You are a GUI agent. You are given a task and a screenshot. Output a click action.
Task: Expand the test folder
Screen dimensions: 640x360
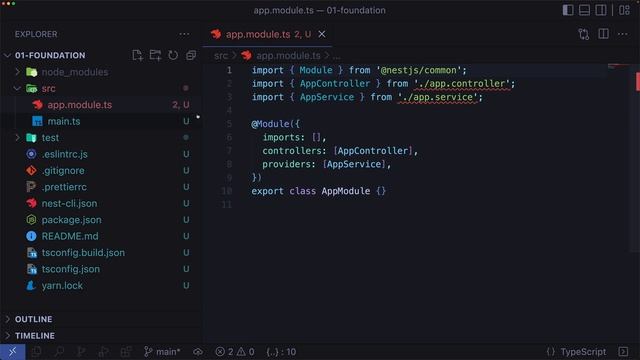pos(18,138)
